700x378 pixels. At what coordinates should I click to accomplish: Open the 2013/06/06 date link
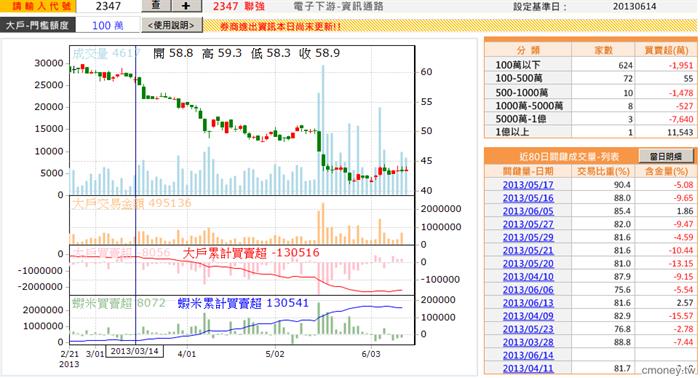point(528,290)
